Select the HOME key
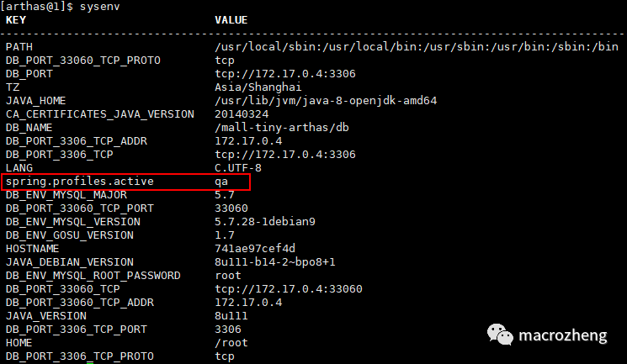Screen dimensions: 627x364 pyautogui.click(x=19, y=343)
